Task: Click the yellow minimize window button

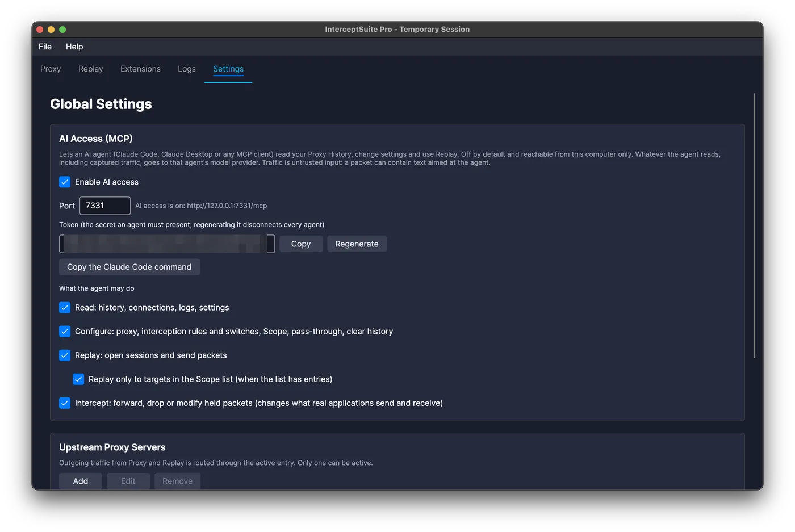Action: 51,30
